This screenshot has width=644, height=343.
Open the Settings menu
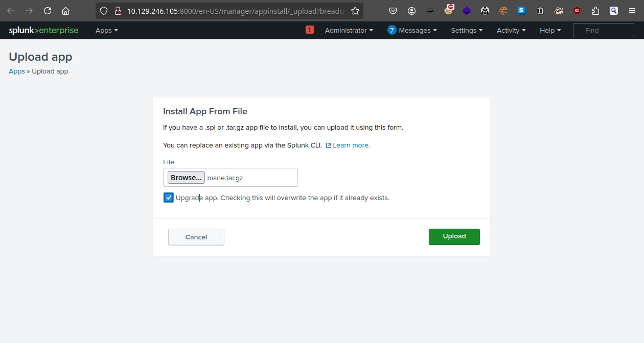(x=467, y=31)
